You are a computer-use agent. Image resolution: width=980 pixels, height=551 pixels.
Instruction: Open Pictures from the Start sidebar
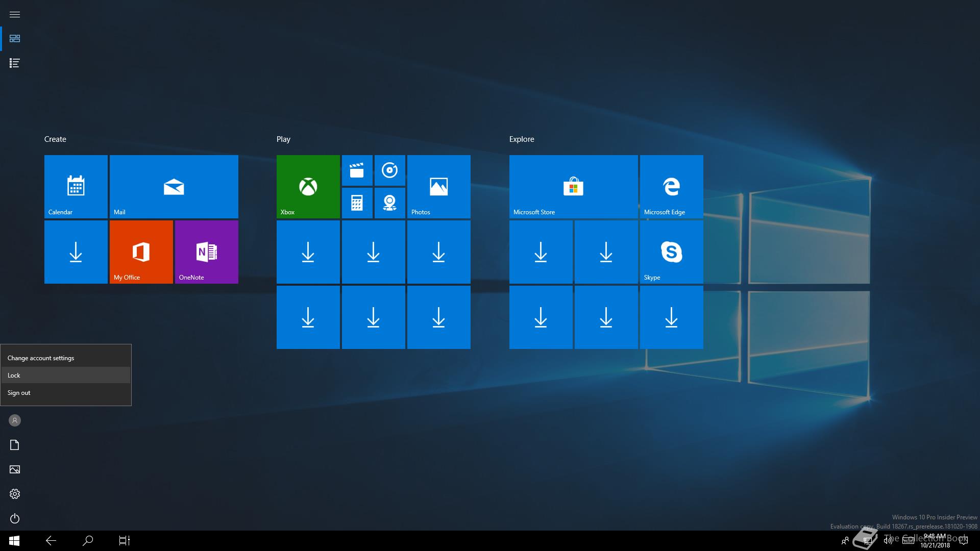[x=15, y=469]
